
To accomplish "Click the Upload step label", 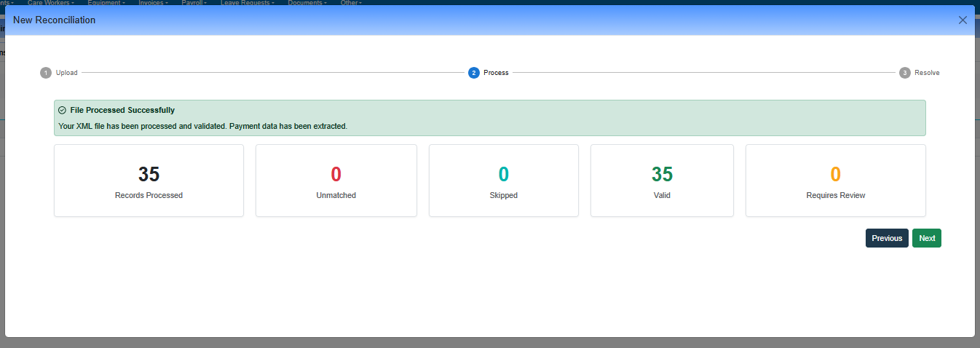I will [x=67, y=73].
